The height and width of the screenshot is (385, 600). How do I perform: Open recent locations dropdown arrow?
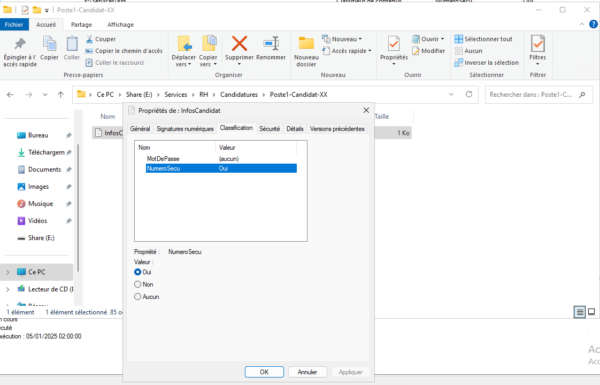tap(45, 95)
